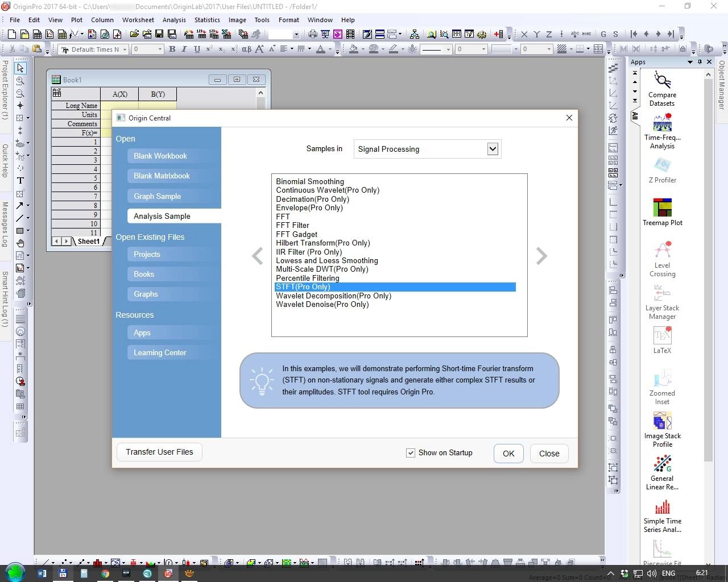Switch to Graph Sample section

pos(158,196)
